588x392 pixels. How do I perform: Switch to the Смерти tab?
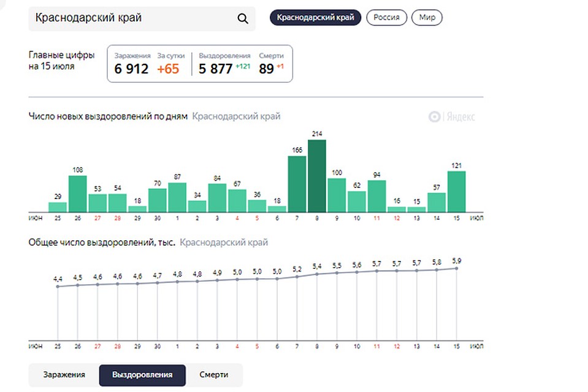click(x=213, y=375)
